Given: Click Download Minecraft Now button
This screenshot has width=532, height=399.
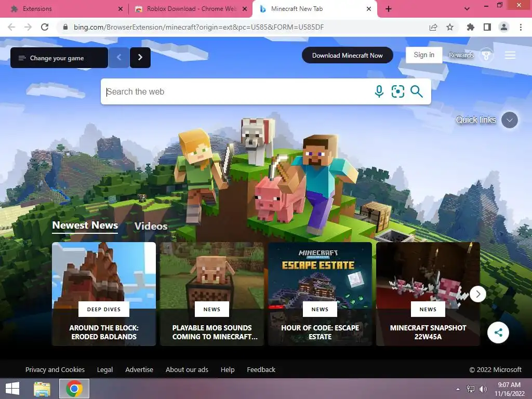Looking at the screenshot, I should tap(348, 55).
